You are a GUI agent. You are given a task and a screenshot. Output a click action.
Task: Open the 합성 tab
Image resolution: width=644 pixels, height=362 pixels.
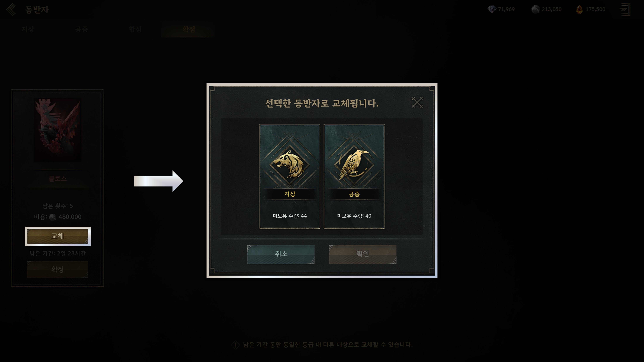point(135,29)
